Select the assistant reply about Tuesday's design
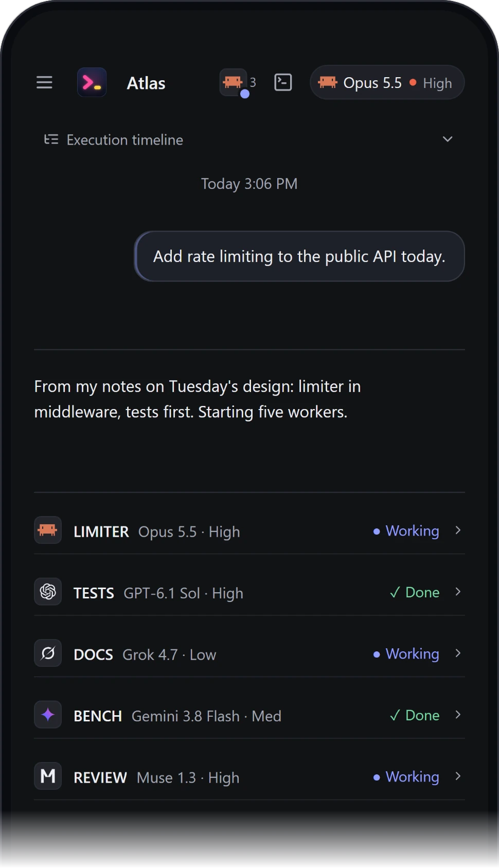499x868 pixels. click(x=198, y=399)
